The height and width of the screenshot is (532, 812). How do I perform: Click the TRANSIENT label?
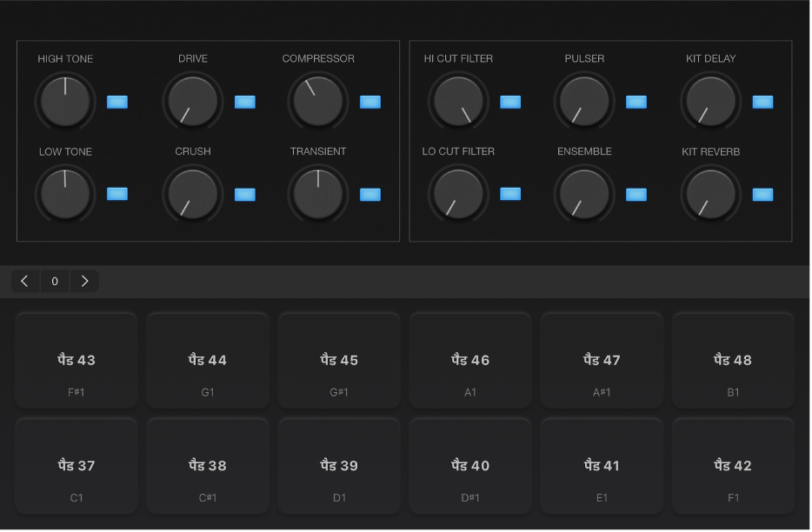click(318, 151)
